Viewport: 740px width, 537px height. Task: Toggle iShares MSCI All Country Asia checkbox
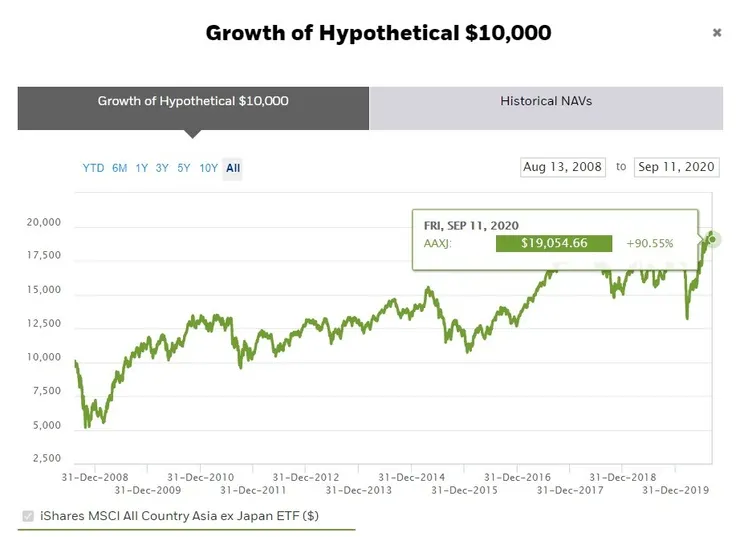click(27, 516)
